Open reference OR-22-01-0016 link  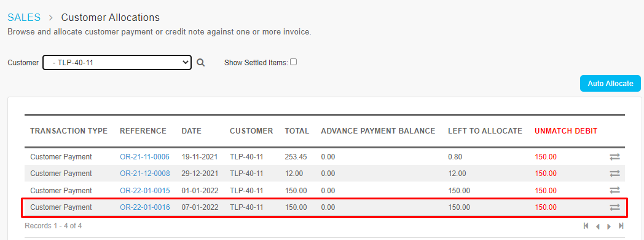coord(145,207)
